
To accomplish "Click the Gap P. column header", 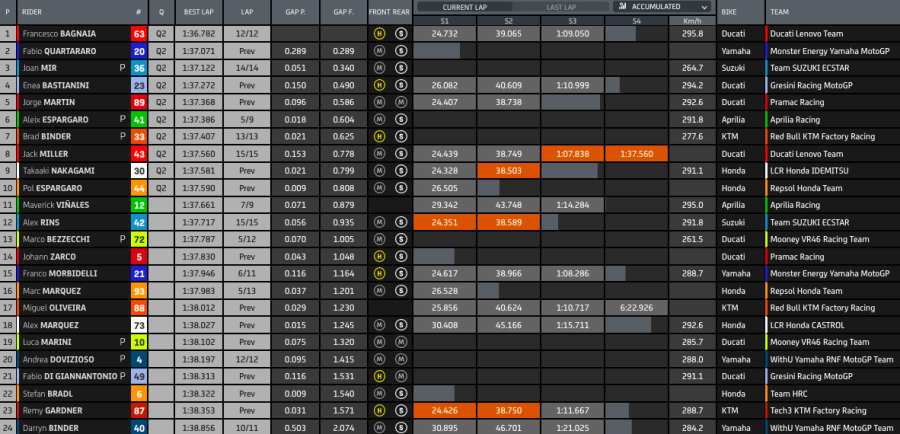I will click(294, 12).
